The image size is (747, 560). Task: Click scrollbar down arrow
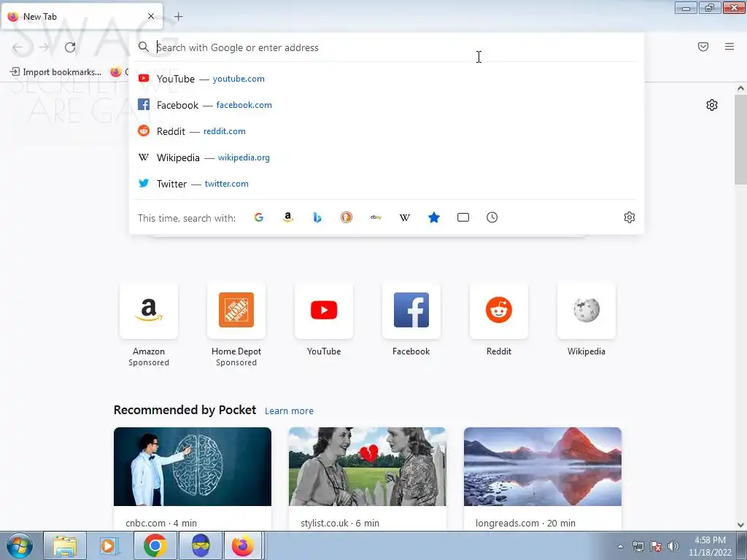coord(740,525)
